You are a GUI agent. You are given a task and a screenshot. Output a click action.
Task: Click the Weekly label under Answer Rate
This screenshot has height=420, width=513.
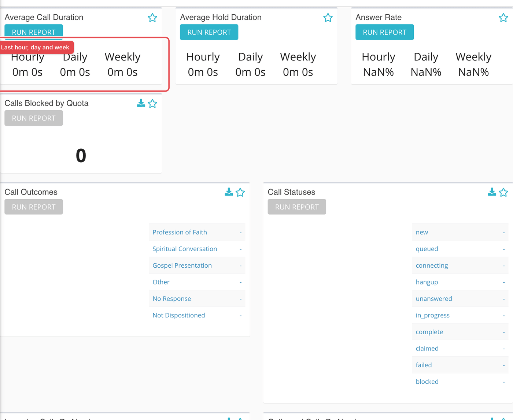tap(473, 57)
